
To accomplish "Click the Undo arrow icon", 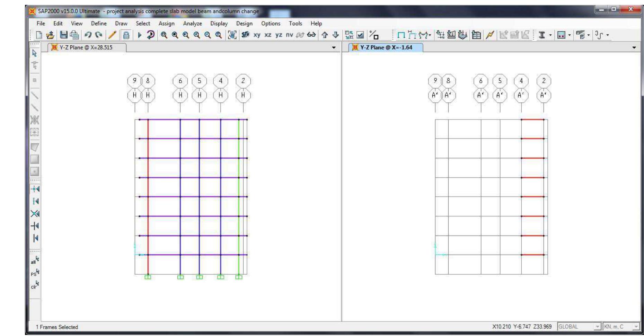I will coord(88,35).
